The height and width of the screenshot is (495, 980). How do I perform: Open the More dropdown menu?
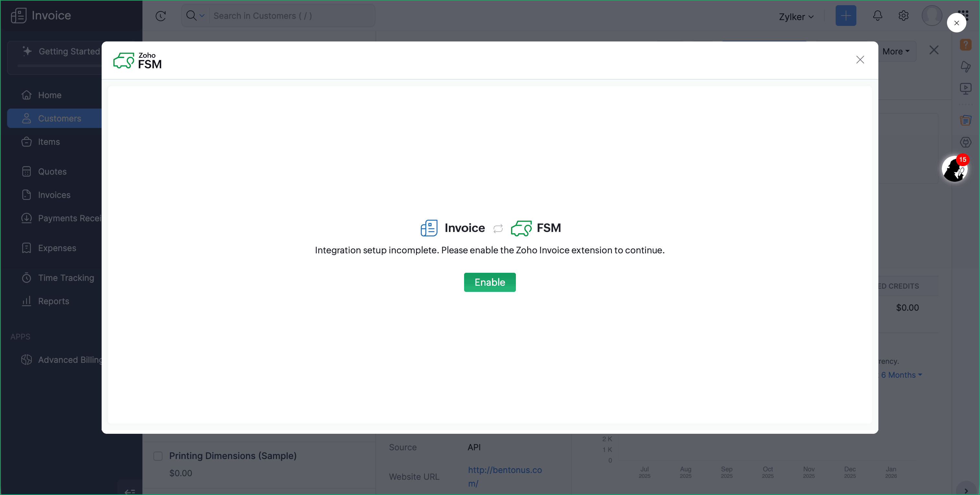[x=896, y=52]
